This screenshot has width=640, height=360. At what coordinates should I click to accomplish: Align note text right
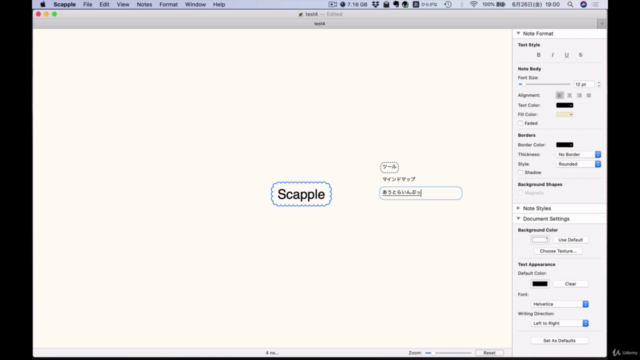[x=579, y=96]
